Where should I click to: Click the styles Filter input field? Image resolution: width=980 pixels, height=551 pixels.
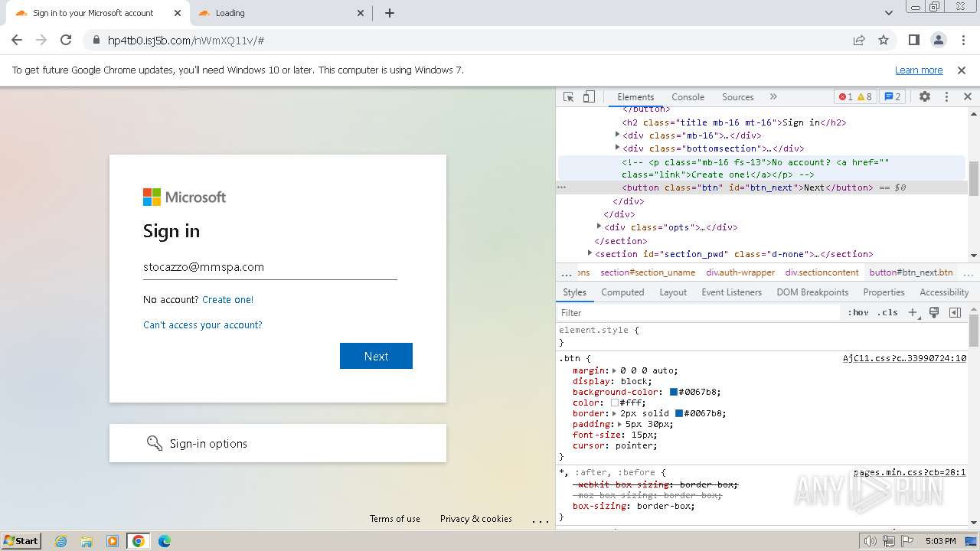698,312
